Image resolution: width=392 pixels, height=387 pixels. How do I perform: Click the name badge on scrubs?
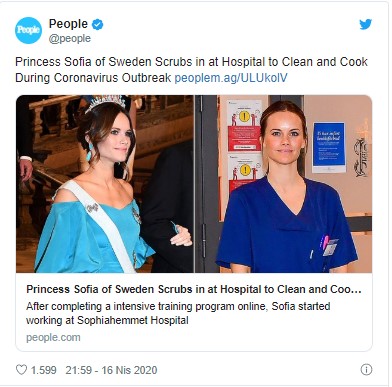pyautogui.click(x=330, y=247)
